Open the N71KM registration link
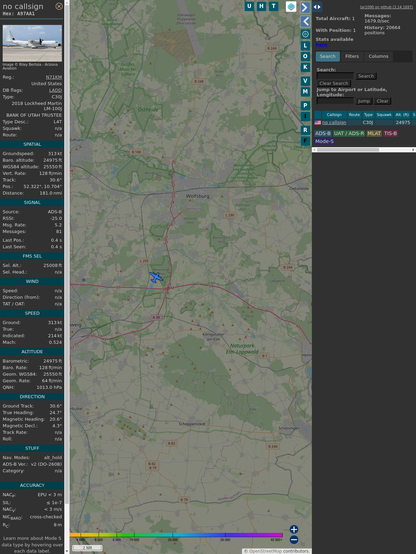The height and width of the screenshot is (554, 416). pos(54,77)
